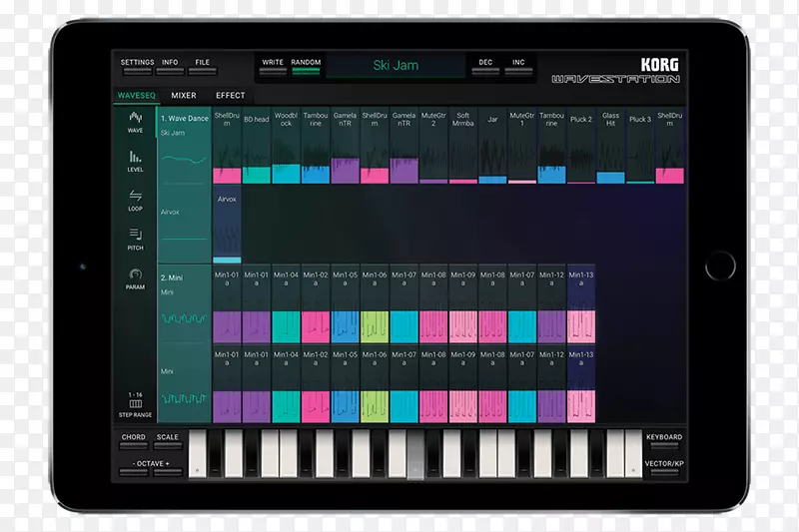Select the 2. Mini track header

(x=184, y=303)
